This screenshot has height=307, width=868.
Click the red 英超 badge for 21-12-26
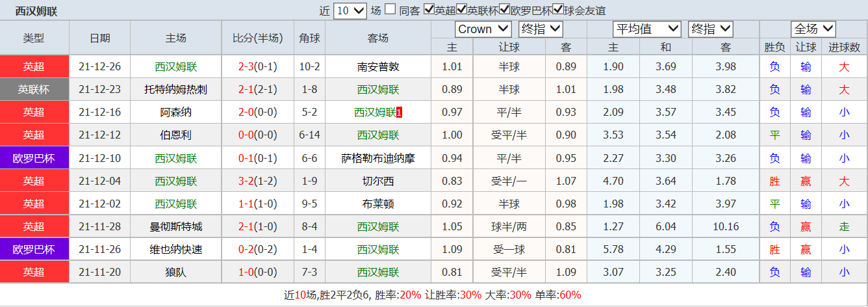tap(34, 66)
